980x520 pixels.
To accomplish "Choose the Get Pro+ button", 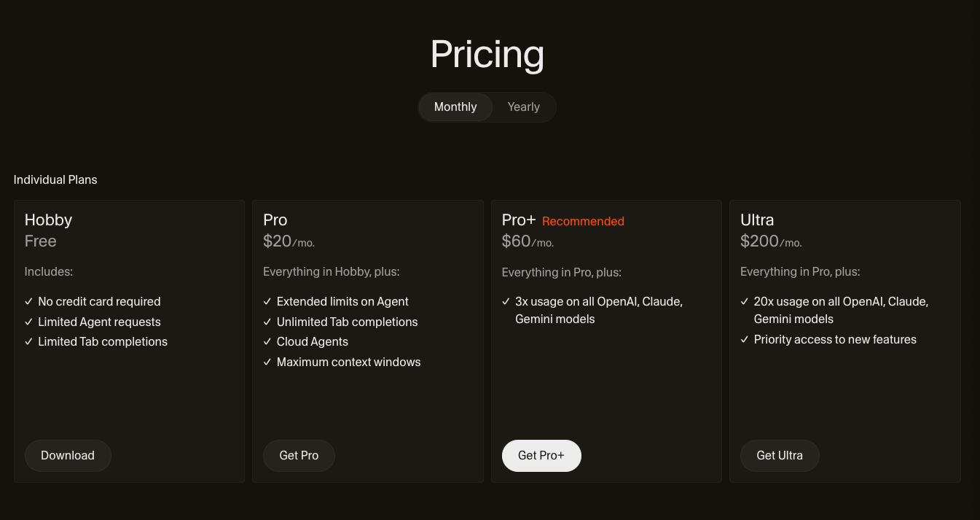I will [541, 455].
